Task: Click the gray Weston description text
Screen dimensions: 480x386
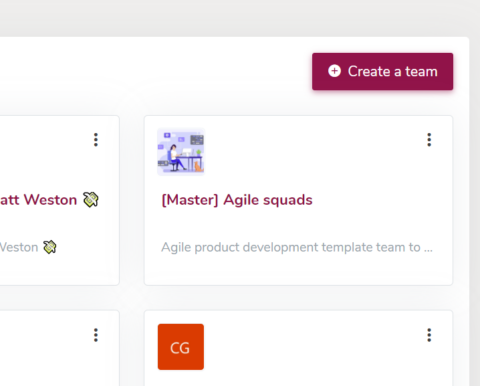Action: click(x=19, y=247)
